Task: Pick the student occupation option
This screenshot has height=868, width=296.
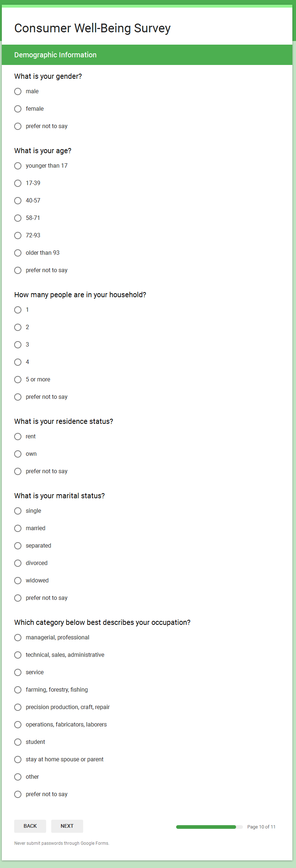Action: pos(18,742)
